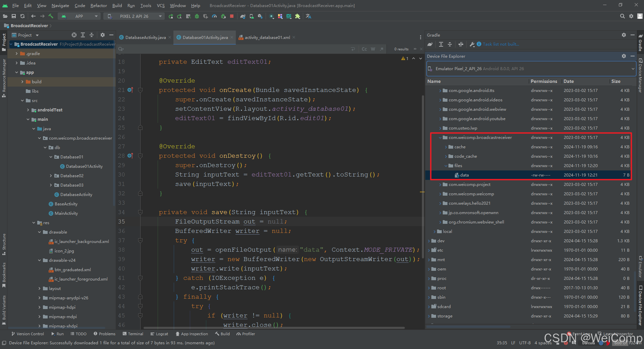Switch to DatabaseActivity.java editor tab
This screenshot has width=644, height=349.
pyautogui.click(x=145, y=37)
